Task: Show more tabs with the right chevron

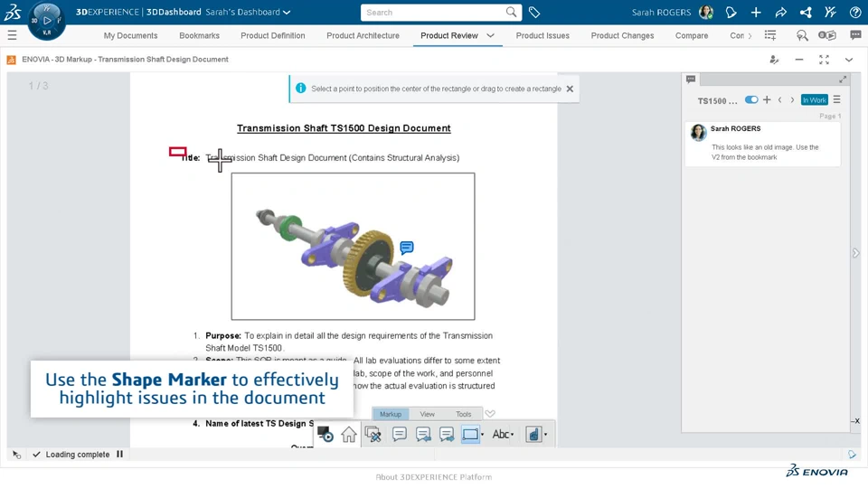Action: click(x=750, y=35)
